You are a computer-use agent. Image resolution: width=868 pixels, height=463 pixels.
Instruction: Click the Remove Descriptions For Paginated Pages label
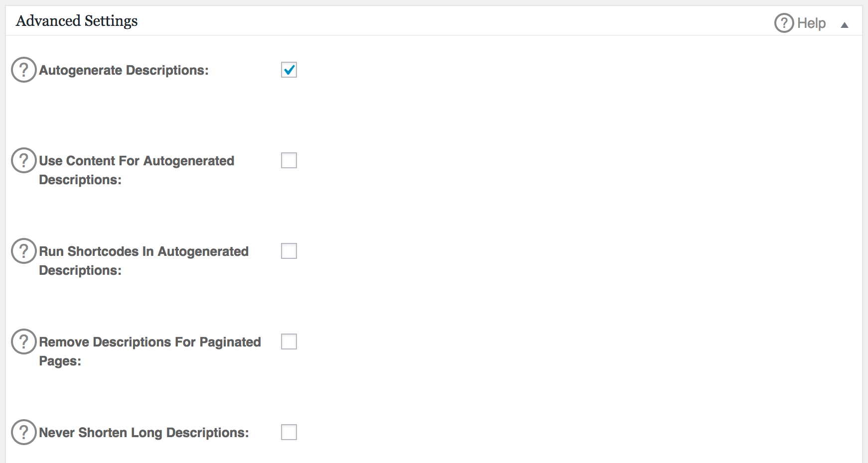tap(149, 343)
